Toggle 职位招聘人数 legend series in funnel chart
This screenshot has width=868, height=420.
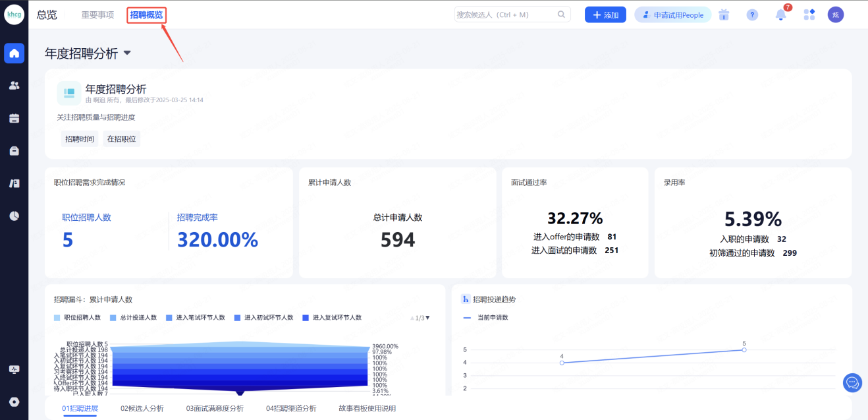pyautogui.click(x=77, y=318)
